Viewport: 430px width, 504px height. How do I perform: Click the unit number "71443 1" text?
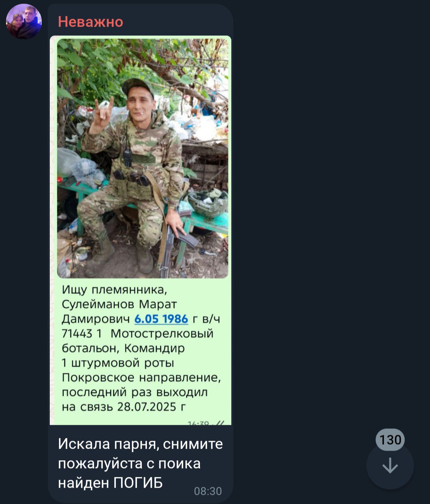(82, 333)
